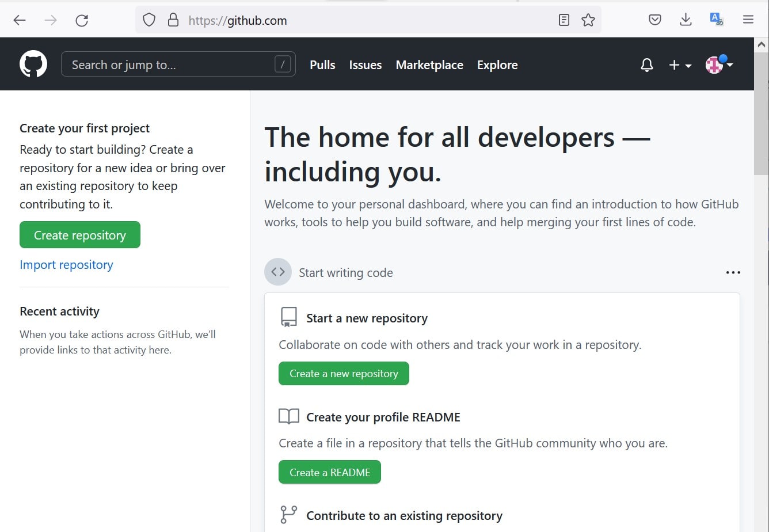The image size is (769, 532).
Task: Toggle reader view icon in address bar
Action: pyautogui.click(x=564, y=21)
